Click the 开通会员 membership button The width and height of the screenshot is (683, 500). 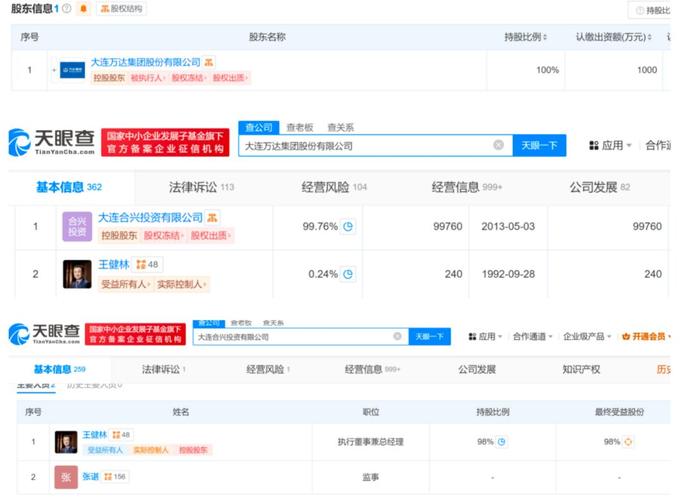[646, 336]
